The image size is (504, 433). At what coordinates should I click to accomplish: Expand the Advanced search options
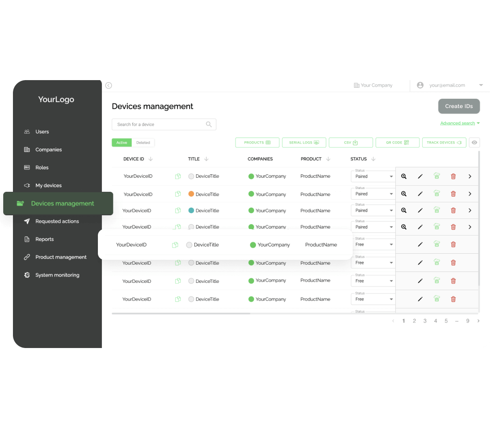pos(457,123)
